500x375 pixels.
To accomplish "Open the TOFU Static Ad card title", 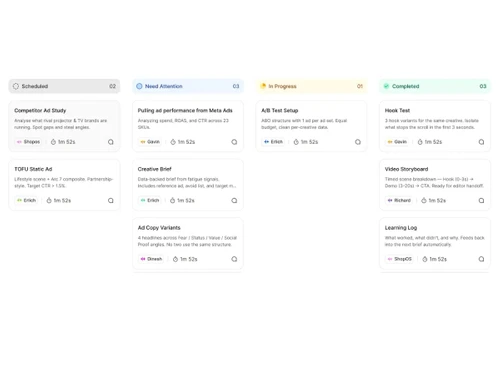I will coord(33,169).
